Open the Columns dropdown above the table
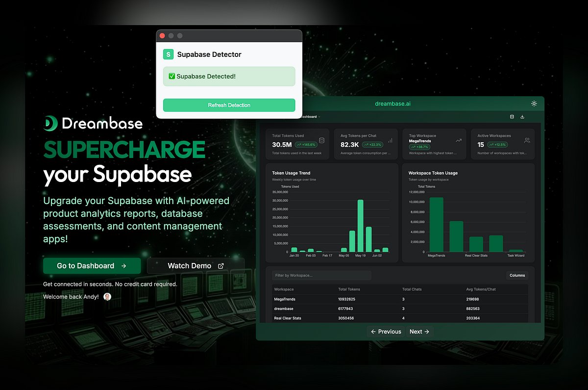Image resolution: width=588 pixels, height=390 pixels. (x=517, y=276)
